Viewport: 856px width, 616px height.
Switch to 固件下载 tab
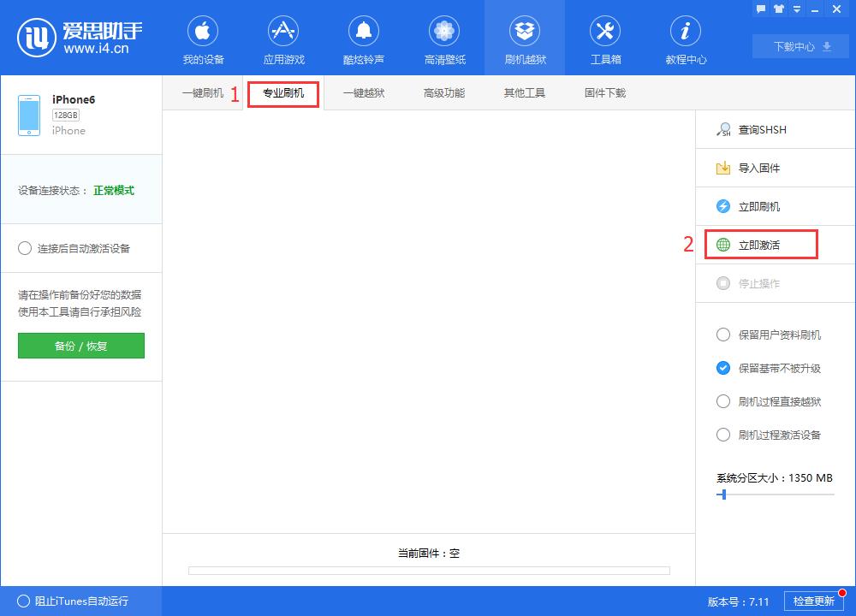tap(605, 92)
